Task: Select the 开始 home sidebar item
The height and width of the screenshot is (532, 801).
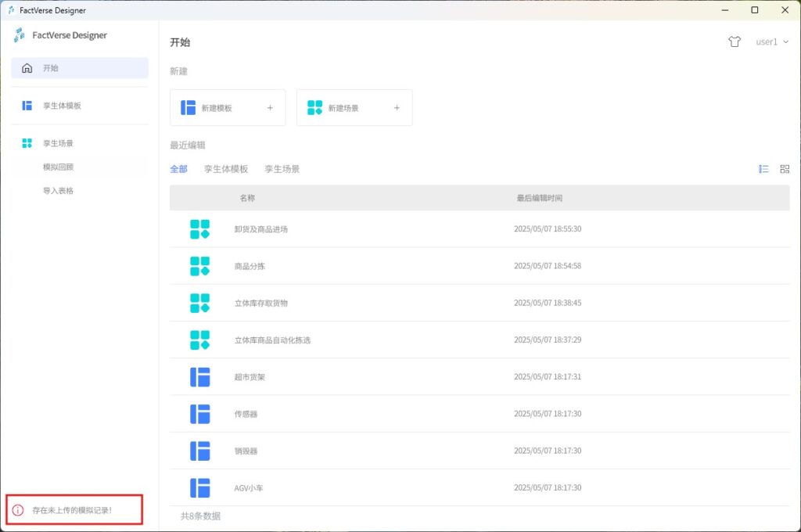Action: (80, 68)
